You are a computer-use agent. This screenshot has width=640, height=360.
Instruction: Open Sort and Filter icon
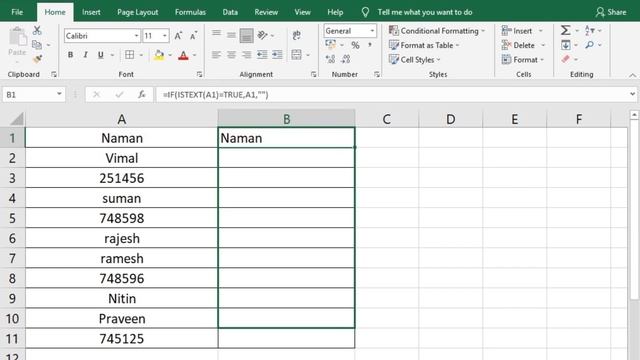pyautogui.click(x=589, y=30)
